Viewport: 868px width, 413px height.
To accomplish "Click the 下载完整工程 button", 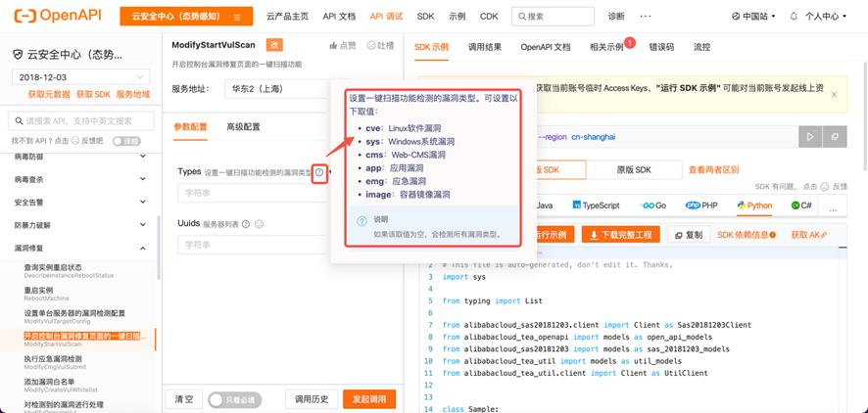I will pos(620,235).
